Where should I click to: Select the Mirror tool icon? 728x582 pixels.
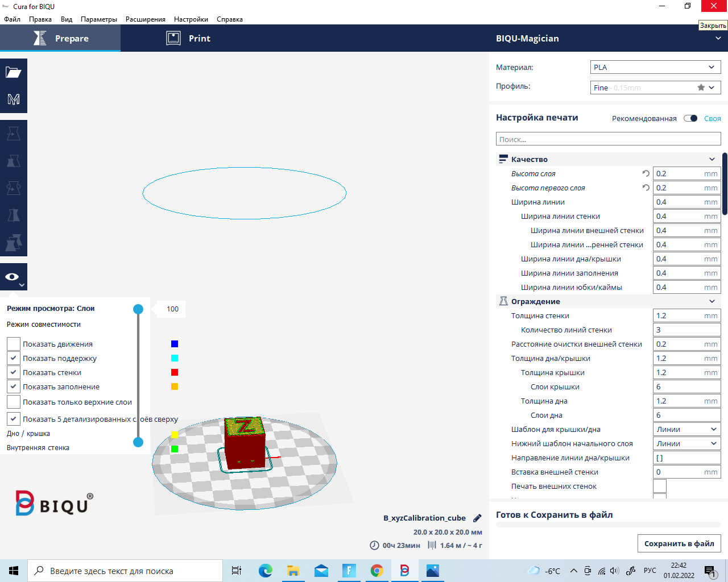point(14,215)
